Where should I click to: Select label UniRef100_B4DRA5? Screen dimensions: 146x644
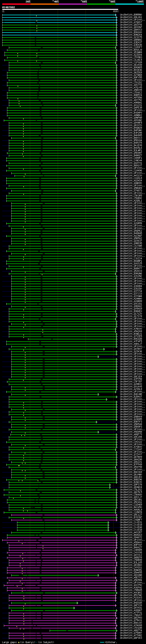[131, 233]
